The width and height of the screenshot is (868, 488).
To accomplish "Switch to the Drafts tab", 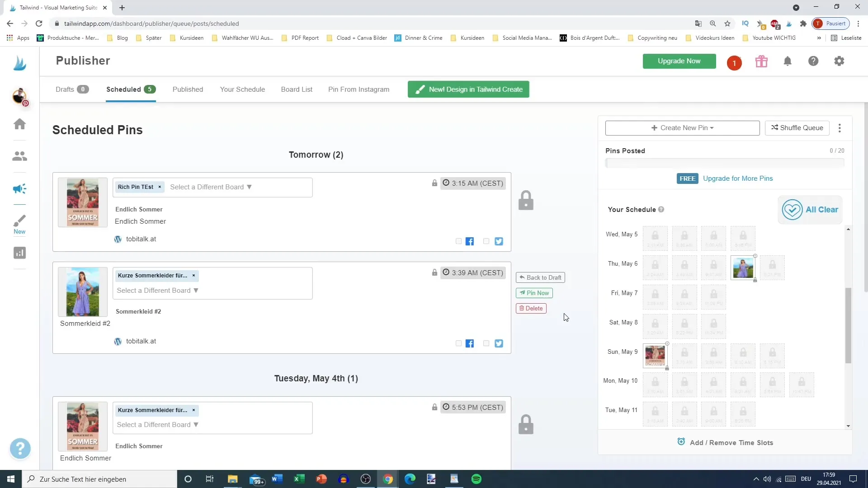I will coord(64,89).
